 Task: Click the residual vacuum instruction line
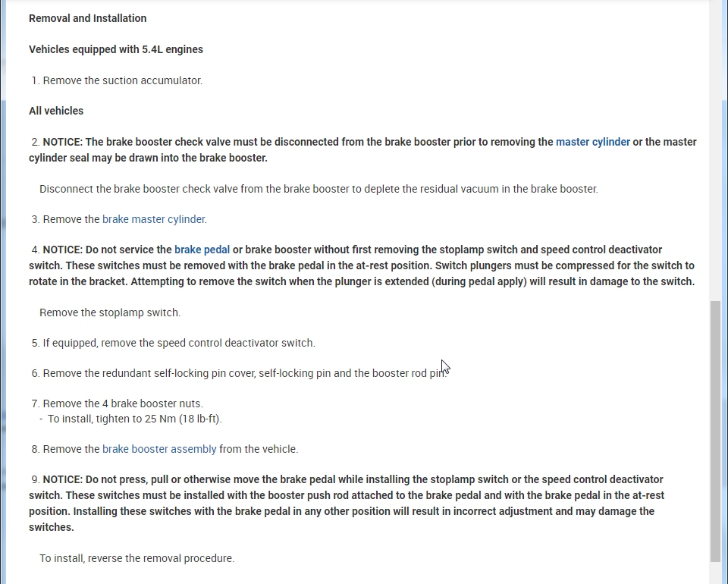pos(318,189)
